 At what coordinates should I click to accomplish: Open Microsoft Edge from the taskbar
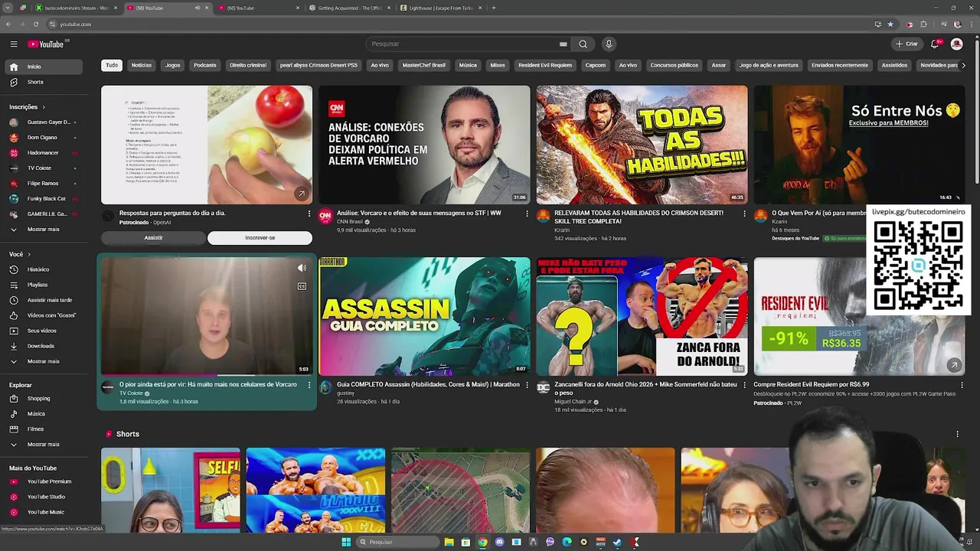567,542
